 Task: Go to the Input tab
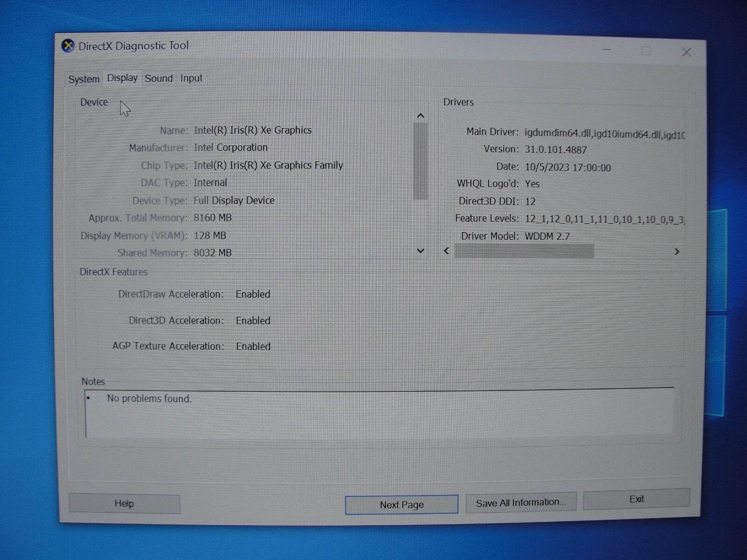pos(191,78)
